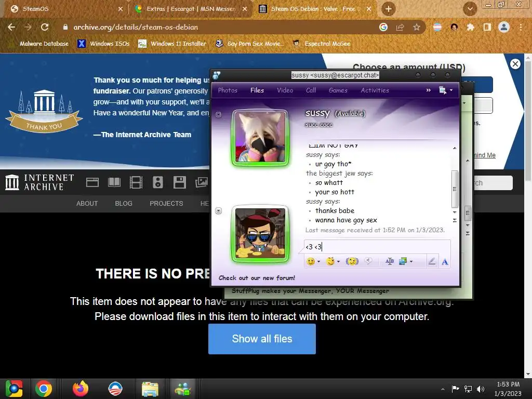Viewport: 532px width, 399px height.
Task: Switch to text input with the blue A icon
Action: pyautogui.click(x=445, y=262)
